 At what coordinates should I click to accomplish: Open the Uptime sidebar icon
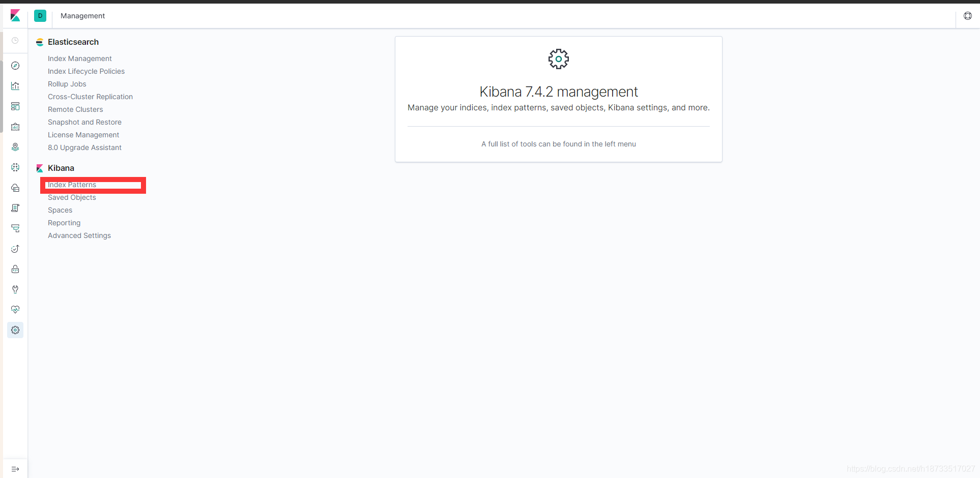click(x=15, y=249)
